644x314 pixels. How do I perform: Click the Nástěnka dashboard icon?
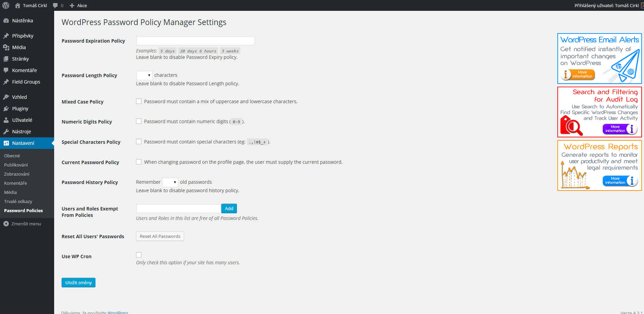click(x=6, y=21)
